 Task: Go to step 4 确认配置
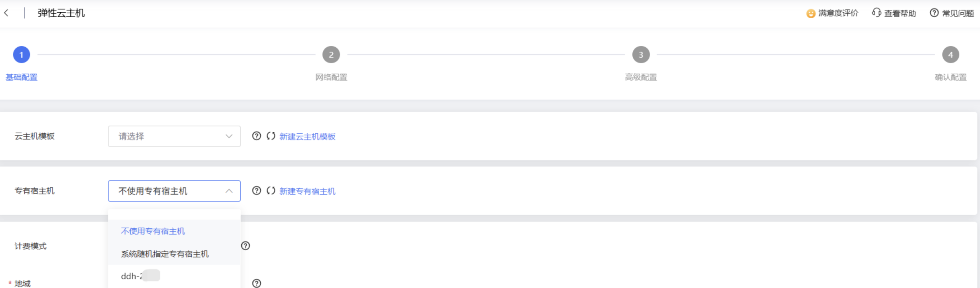950,55
